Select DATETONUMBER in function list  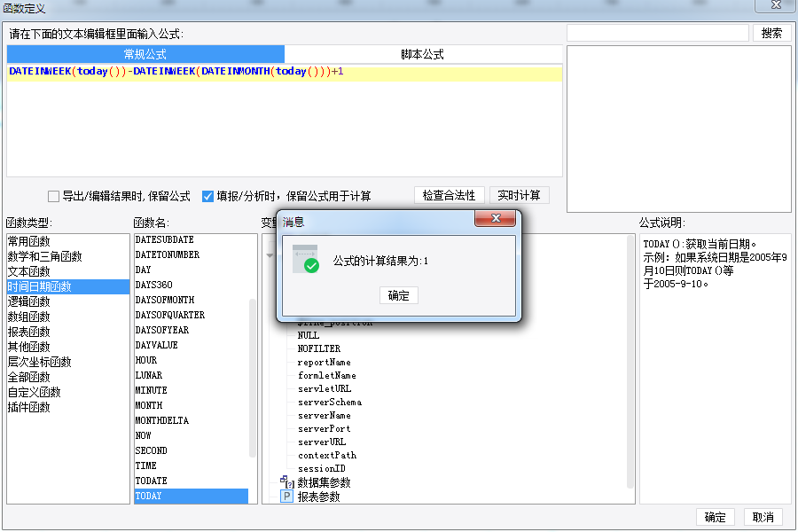click(192, 254)
